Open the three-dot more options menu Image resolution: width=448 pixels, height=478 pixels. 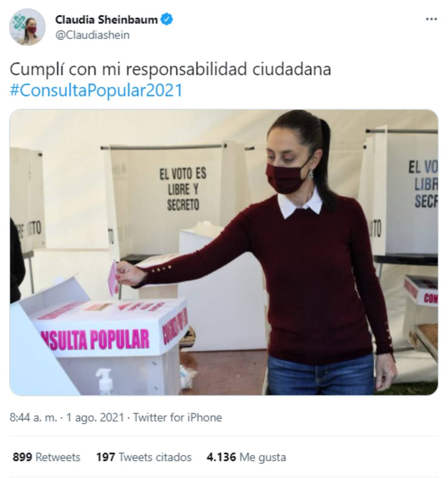tap(431, 19)
